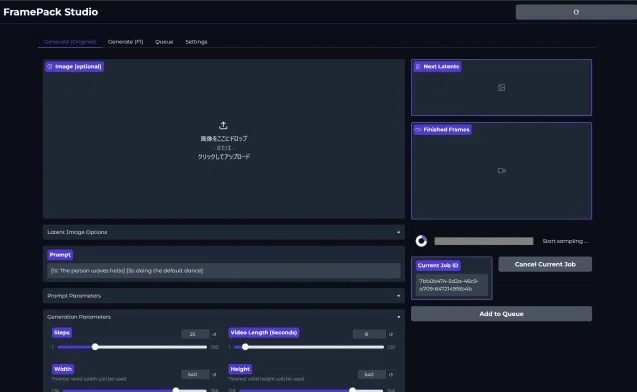Screen dimensions: 637x392
Task: Adjust the Video Length (Seconds) slider
Action: point(309,347)
